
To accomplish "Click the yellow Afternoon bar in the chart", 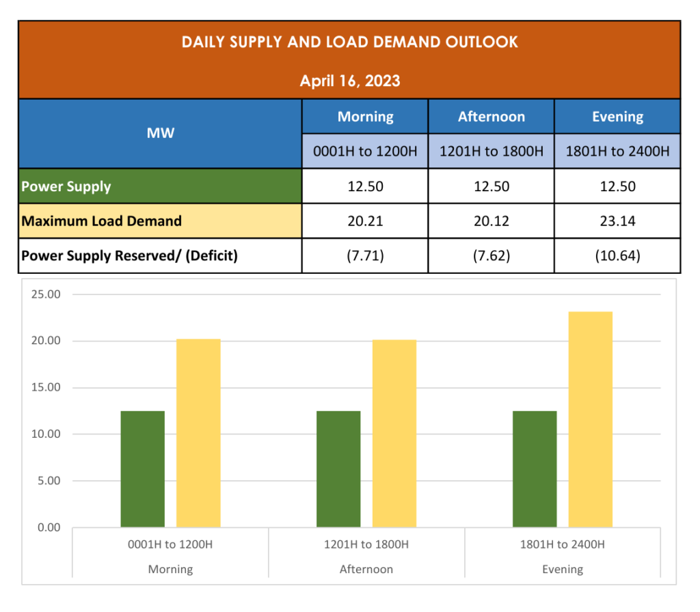I will tap(394, 434).
